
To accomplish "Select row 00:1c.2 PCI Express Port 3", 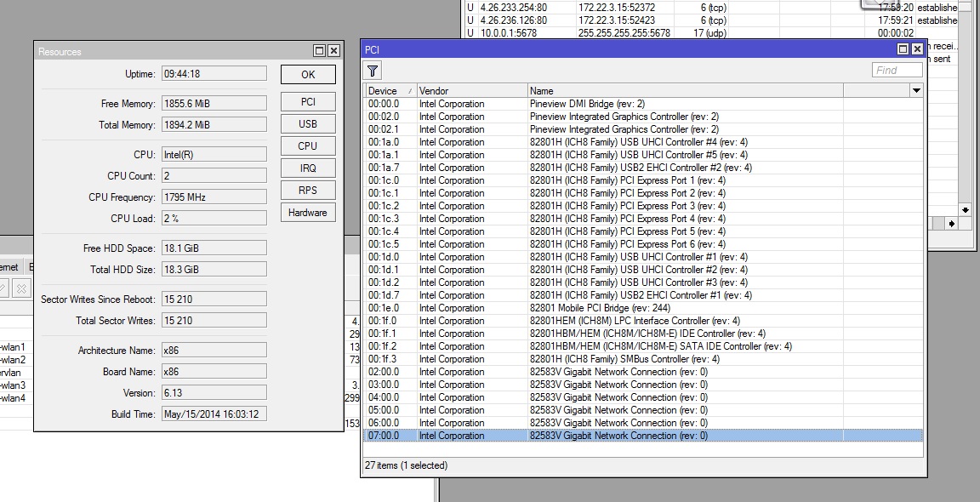I will [644, 206].
